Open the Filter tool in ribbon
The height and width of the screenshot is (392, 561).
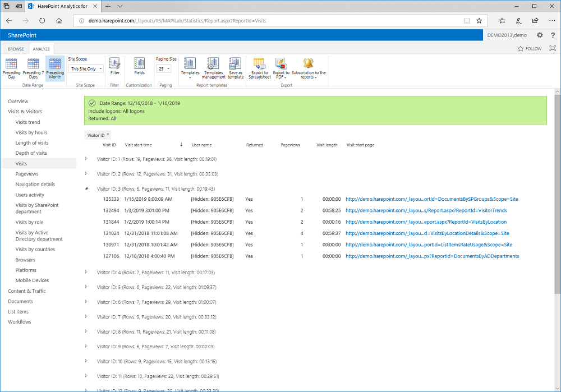click(114, 66)
